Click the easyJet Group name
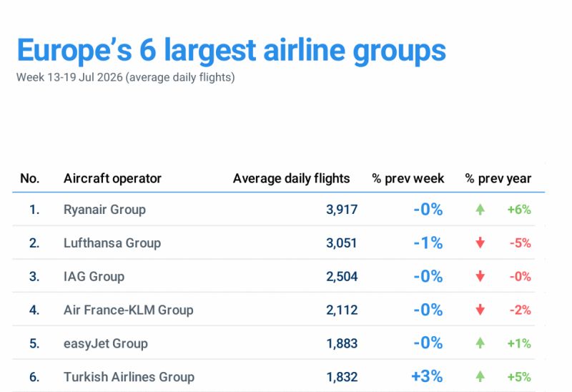 click(x=106, y=344)
